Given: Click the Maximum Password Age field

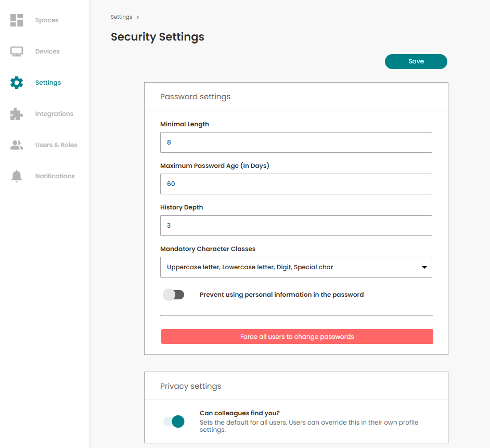Looking at the screenshot, I should [x=296, y=184].
